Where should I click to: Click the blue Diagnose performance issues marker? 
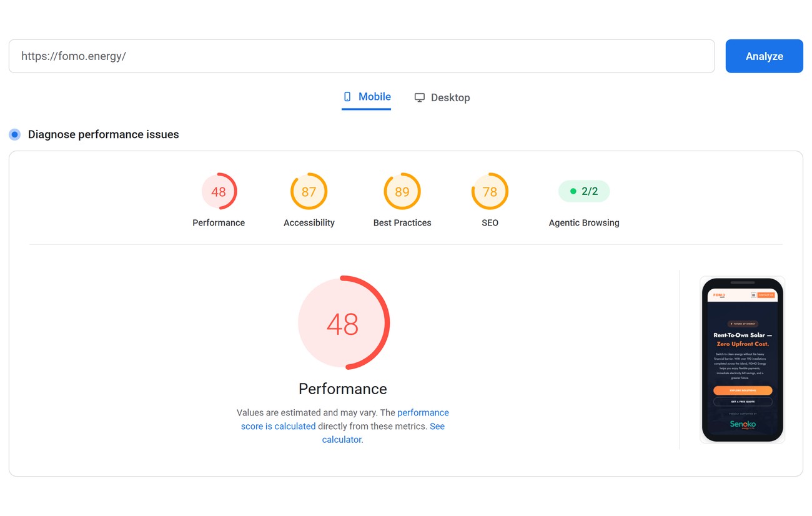[x=15, y=134]
